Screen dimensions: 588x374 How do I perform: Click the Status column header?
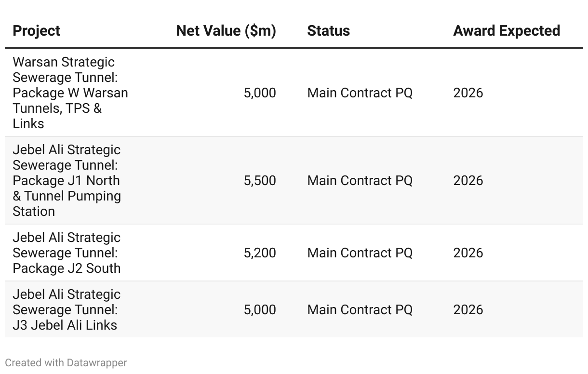click(x=328, y=31)
